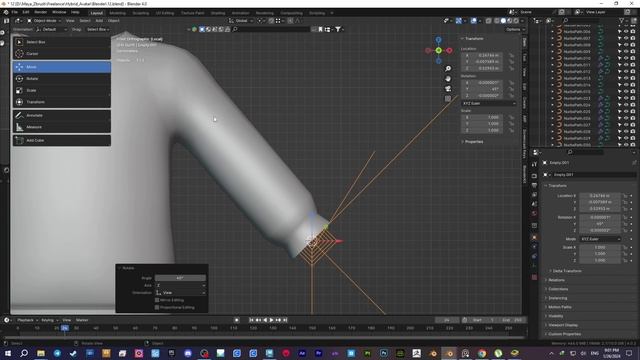Select the Annotate tool

tap(62, 116)
